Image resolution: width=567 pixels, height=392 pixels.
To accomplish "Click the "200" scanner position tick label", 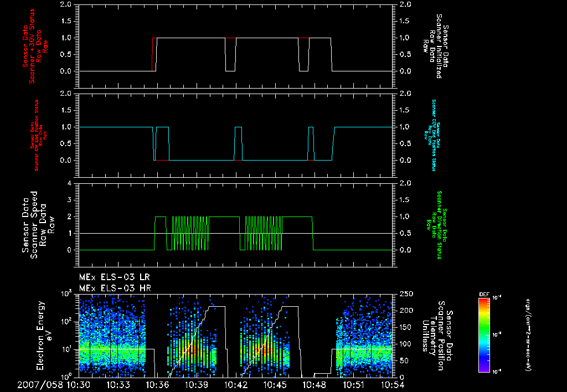I will [406, 311].
